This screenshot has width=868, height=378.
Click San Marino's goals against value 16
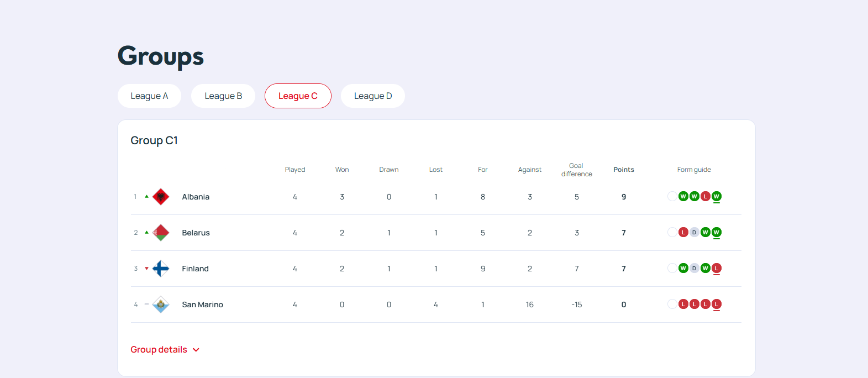(x=530, y=305)
